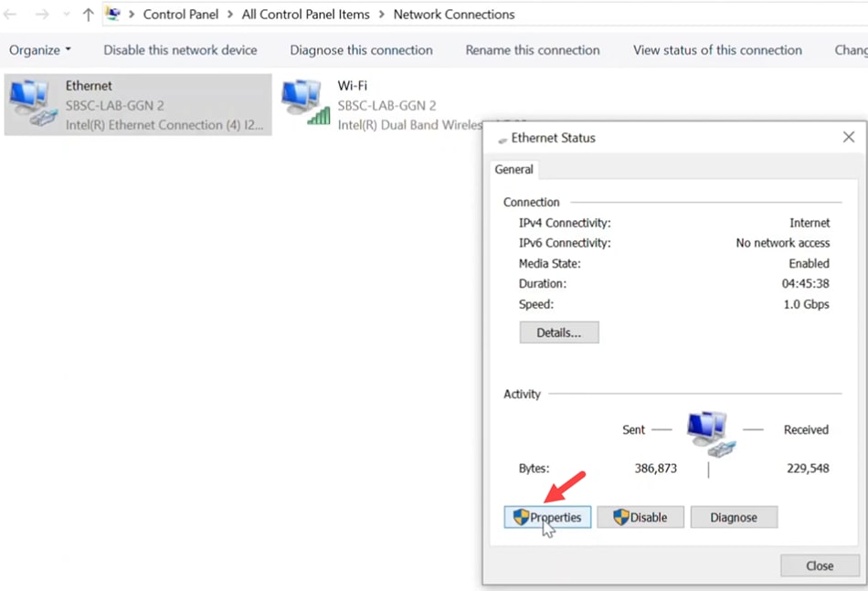The height and width of the screenshot is (591, 868).
Task: Click Diagnose this connection
Action: (x=362, y=50)
